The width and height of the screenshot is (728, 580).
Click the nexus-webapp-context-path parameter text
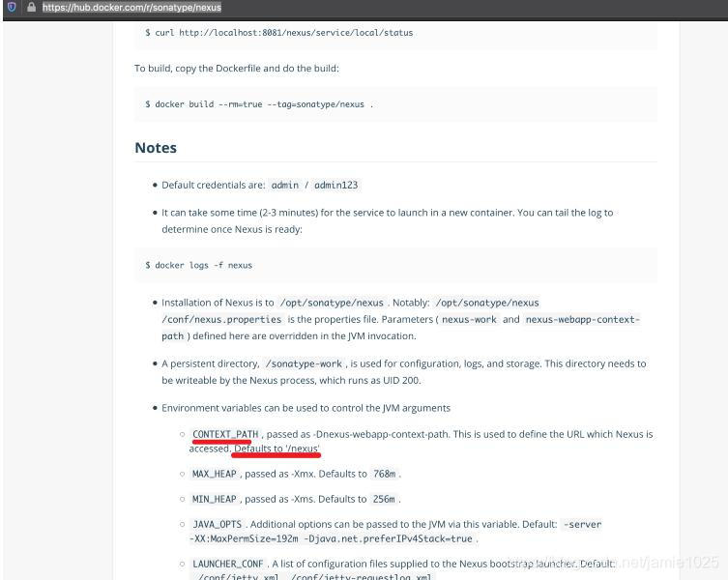(582, 320)
